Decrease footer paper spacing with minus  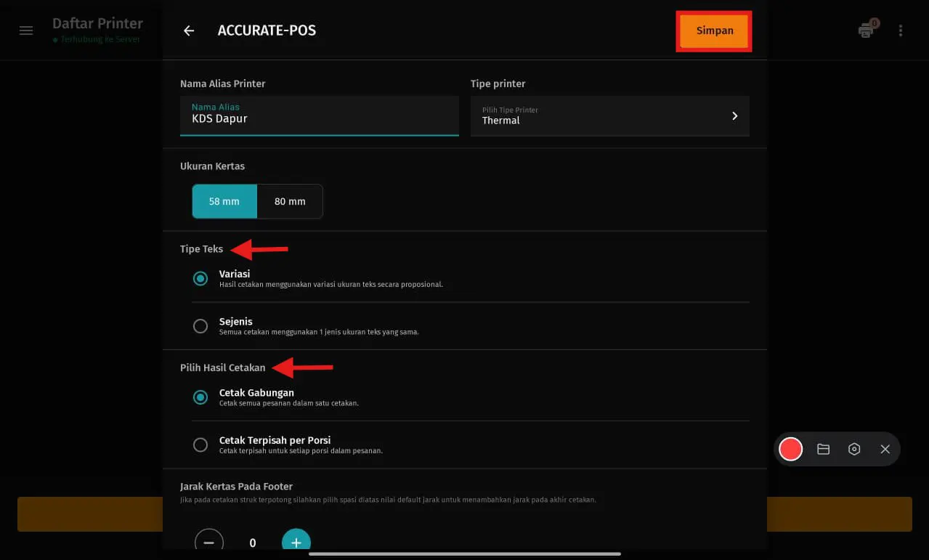209,542
